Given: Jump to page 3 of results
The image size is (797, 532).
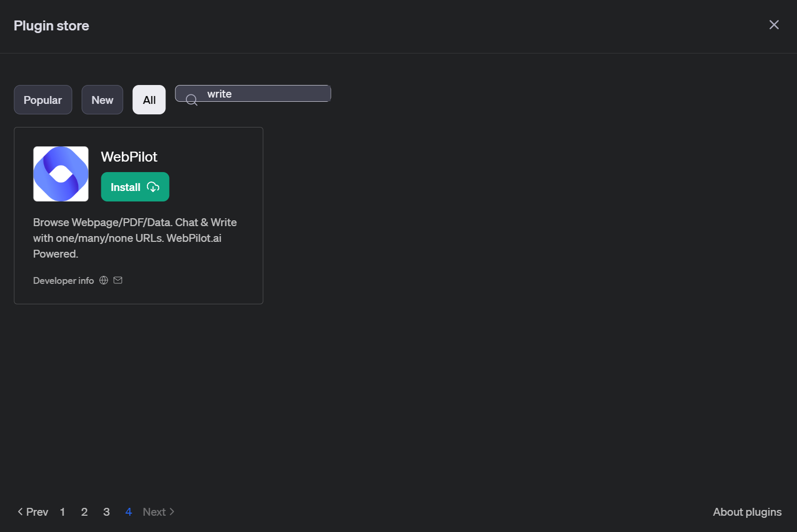Looking at the screenshot, I should (x=107, y=512).
